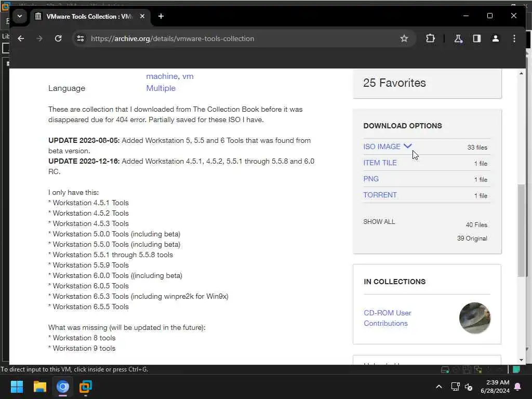The height and width of the screenshot is (399, 532).
Task: Click '33 files' count text
Action: pos(477,148)
